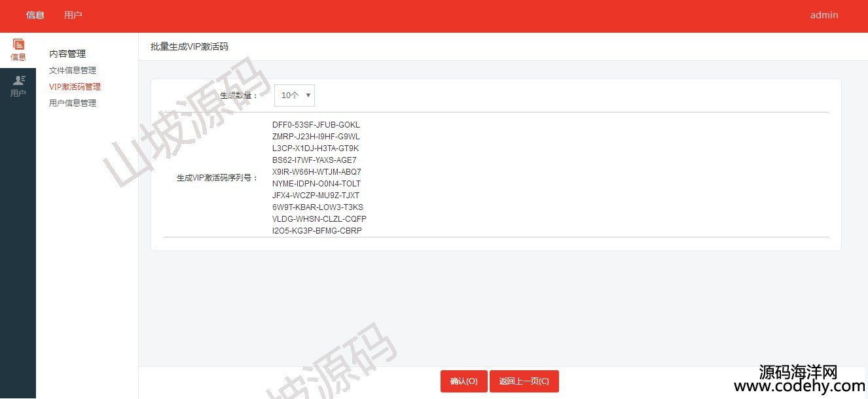Click the 信息 document icon in the dark sidebar

coord(18,45)
